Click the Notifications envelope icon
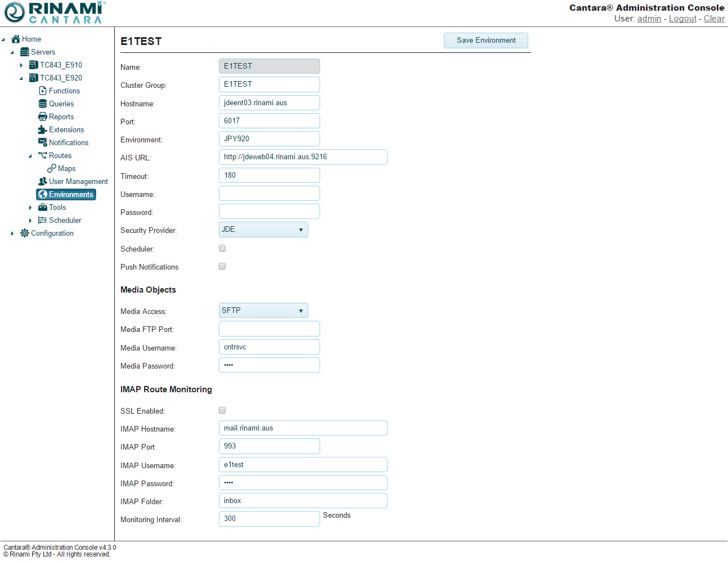The width and height of the screenshot is (728, 565). pos(43,142)
